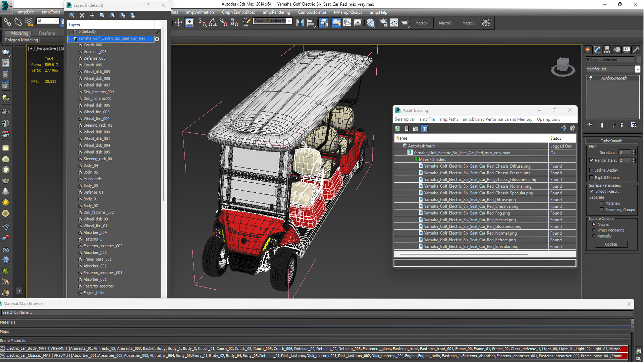Select the Manually update option

[x=594, y=236]
